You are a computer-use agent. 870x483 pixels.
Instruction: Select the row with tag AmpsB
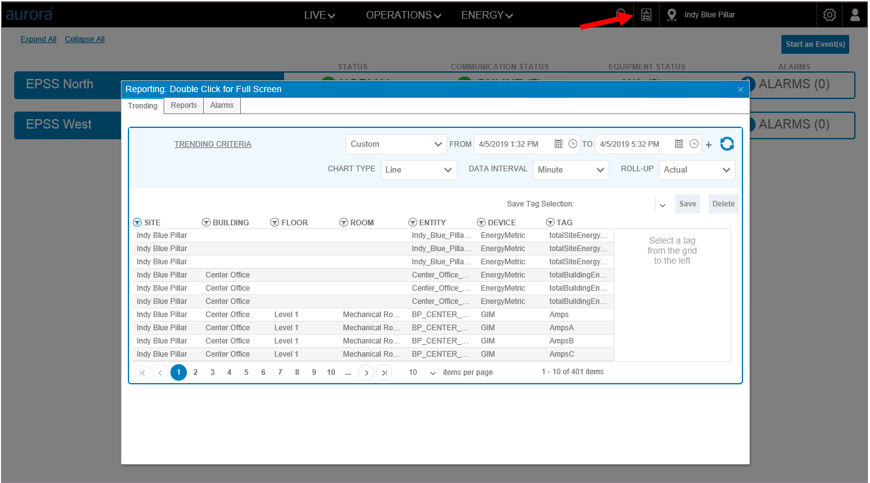pyautogui.click(x=373, y=341)
